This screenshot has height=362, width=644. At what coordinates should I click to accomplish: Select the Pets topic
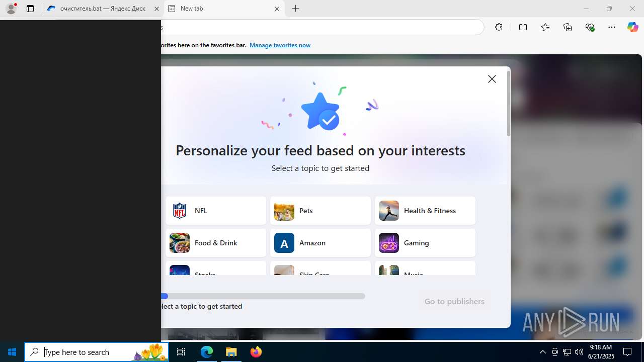coord(320,211)
